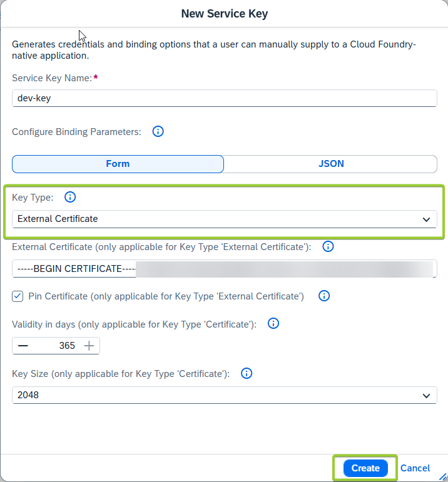
Task: Click the New Service Key dialog title
Action: click(224, 13)
